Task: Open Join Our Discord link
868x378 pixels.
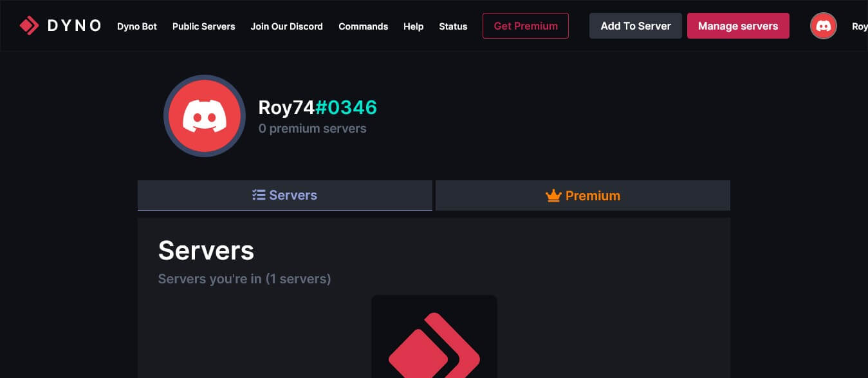Action: pos(287,26)
